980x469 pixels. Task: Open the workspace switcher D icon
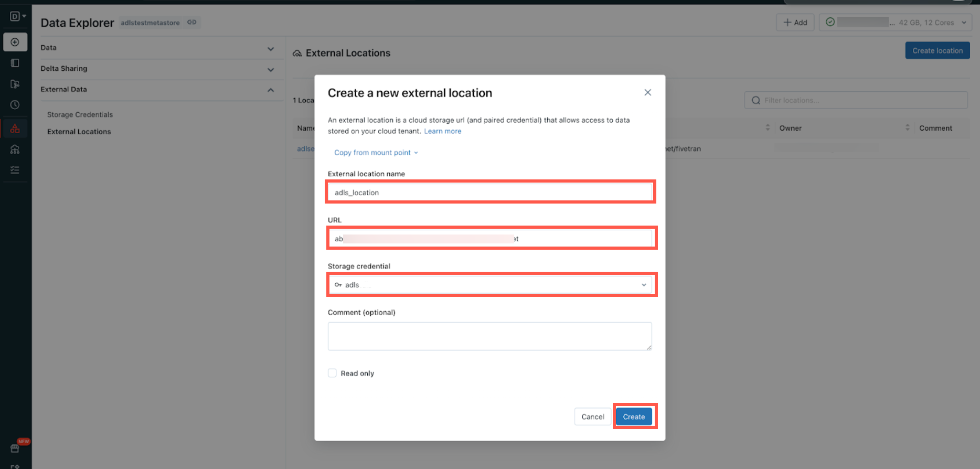[x=17, y=16]
